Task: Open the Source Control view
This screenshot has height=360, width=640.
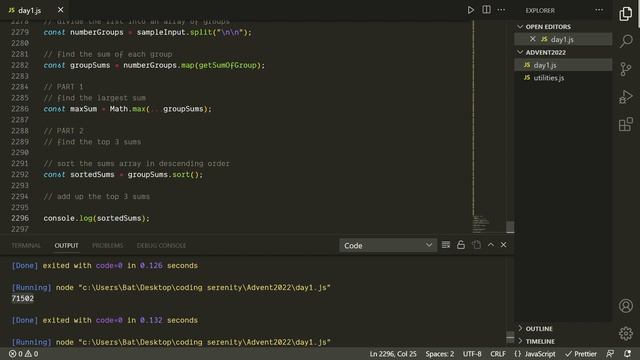Action: pos(626,69)
